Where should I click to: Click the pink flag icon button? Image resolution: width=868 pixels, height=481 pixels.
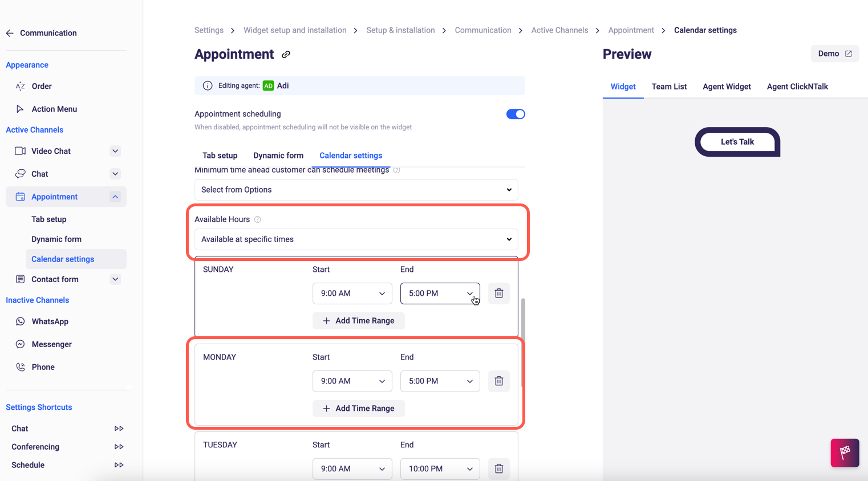pos(845,453)
